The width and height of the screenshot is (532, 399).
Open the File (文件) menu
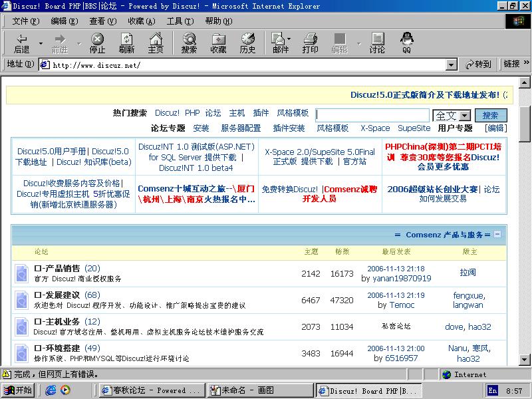(x=26, y=21)
